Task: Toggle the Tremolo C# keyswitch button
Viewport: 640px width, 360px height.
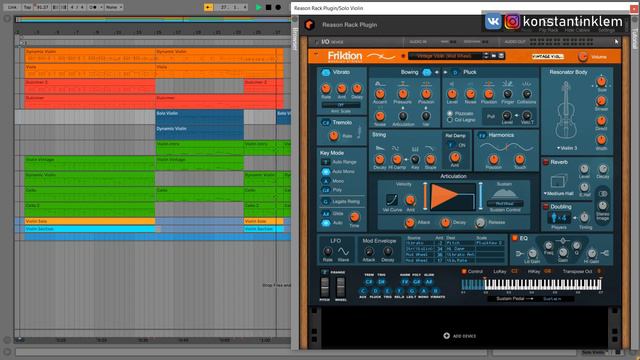Action: 325,122
